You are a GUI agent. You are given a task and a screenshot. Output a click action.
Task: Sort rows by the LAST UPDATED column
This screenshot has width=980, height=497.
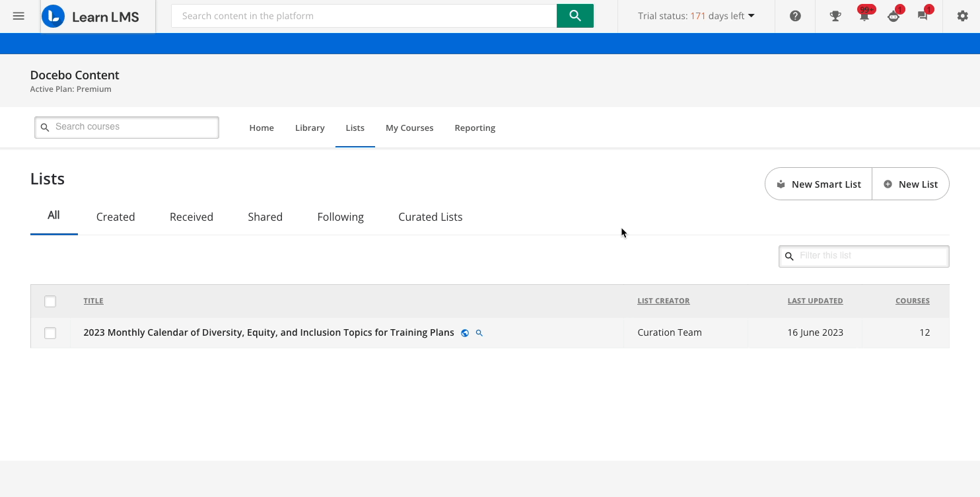coord(815,301)
